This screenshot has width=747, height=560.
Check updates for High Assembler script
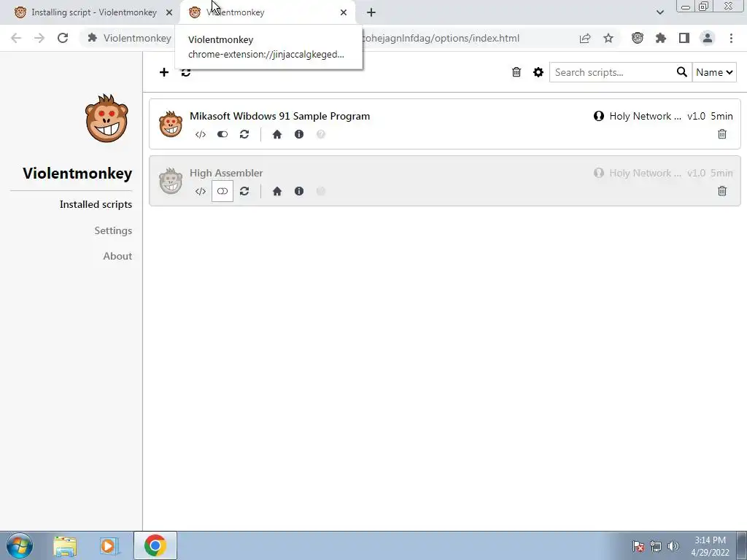pyautogui.click(x=244, y=191)
